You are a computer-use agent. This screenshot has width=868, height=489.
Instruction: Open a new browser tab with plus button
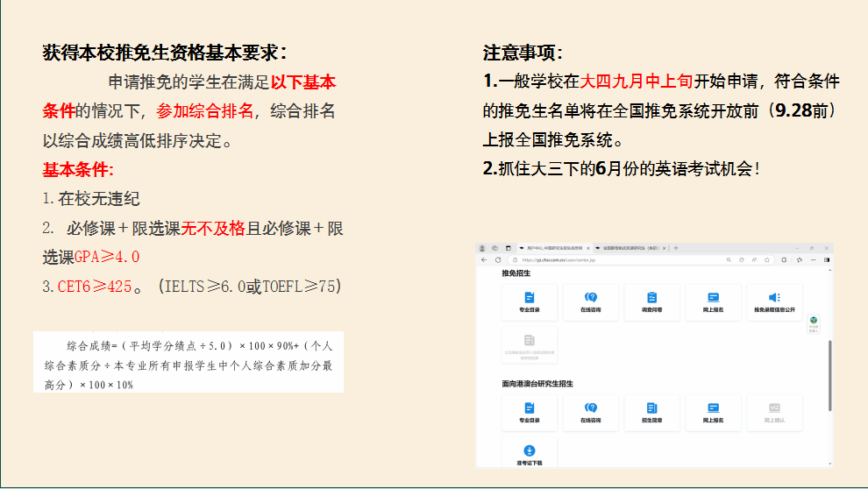pos(676,248)
